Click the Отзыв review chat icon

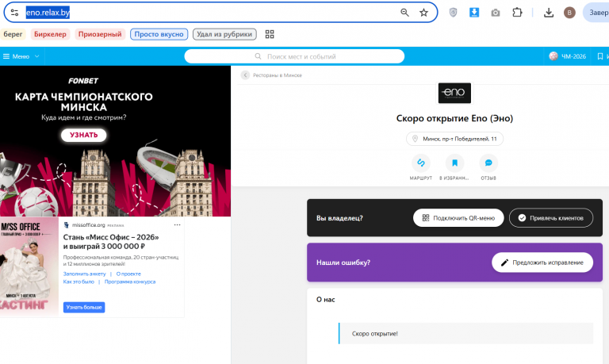[x=488, y=163]
